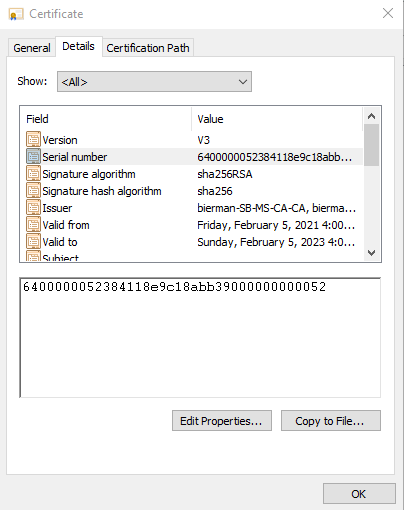This screenshot has height=510, width=404.
Task: Click the Signature hash algorithm icon
Action: [33, 191]
